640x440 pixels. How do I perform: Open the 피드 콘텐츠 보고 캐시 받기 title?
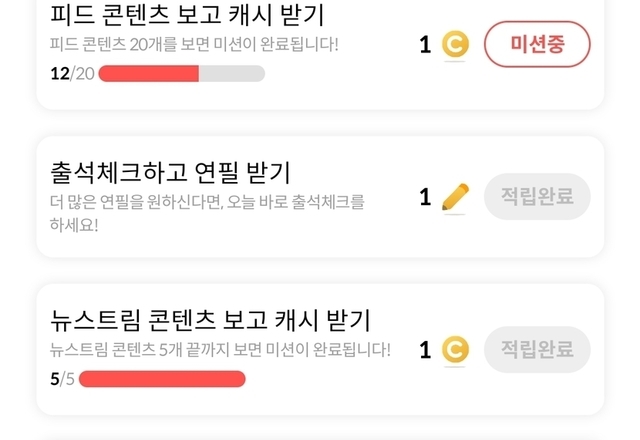[x=187, y=16]
